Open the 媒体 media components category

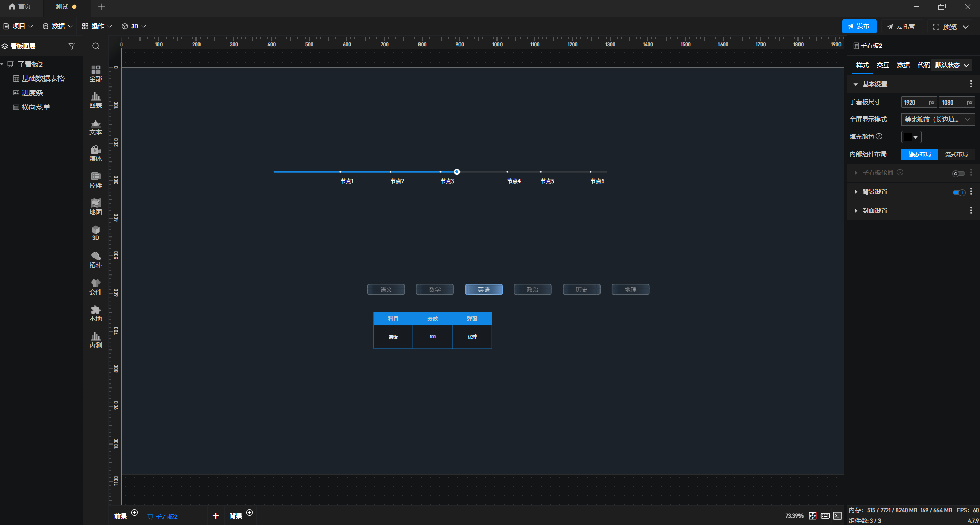[95, 153]
